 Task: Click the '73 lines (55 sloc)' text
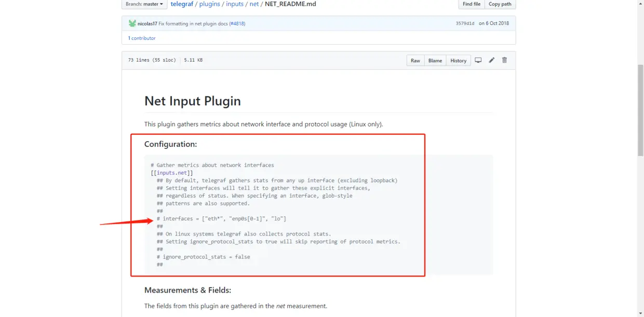point(152,60)
